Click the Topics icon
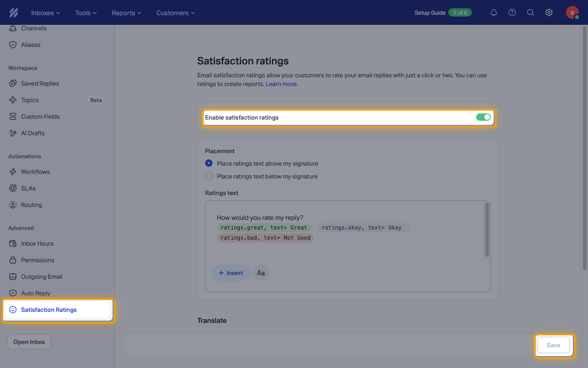The height and width of the screenshot is (368, 588). tap(13, 100)
